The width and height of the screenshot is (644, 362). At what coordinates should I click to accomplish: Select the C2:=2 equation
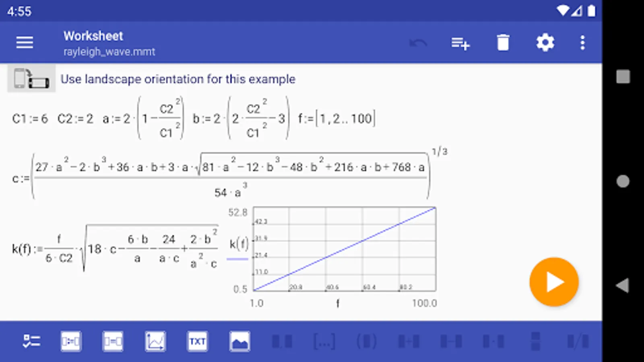[75, 119]
